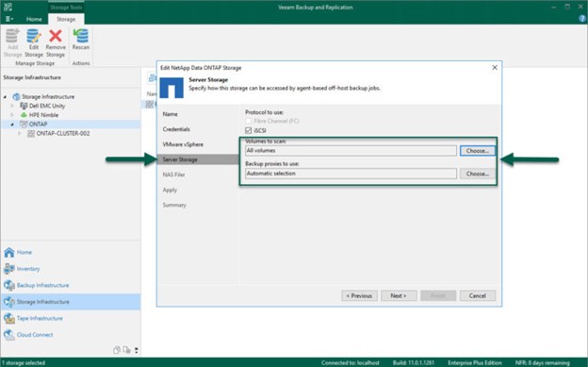Collapse the ONTAP tree node
Image resolution: width=588 pixels, height=367 pixels.
tap(12, 124)
